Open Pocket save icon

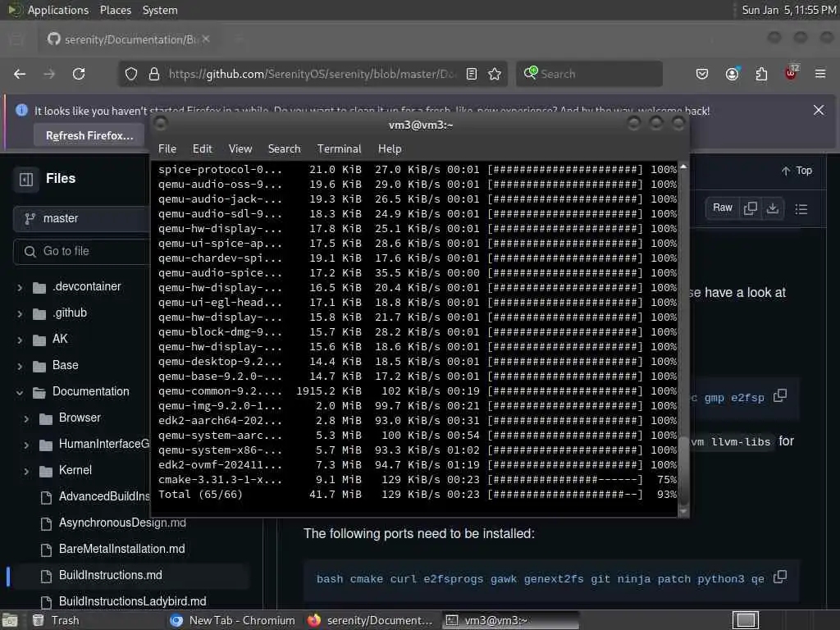point(702,74)
